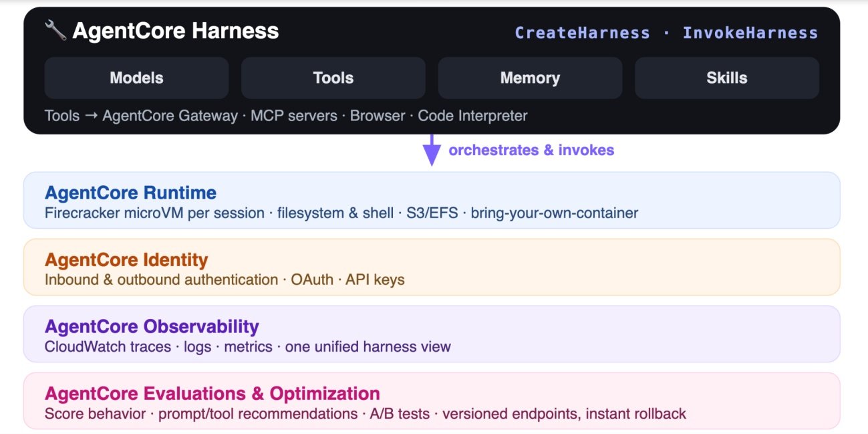Select the Skills box

(x=727, y=78)
